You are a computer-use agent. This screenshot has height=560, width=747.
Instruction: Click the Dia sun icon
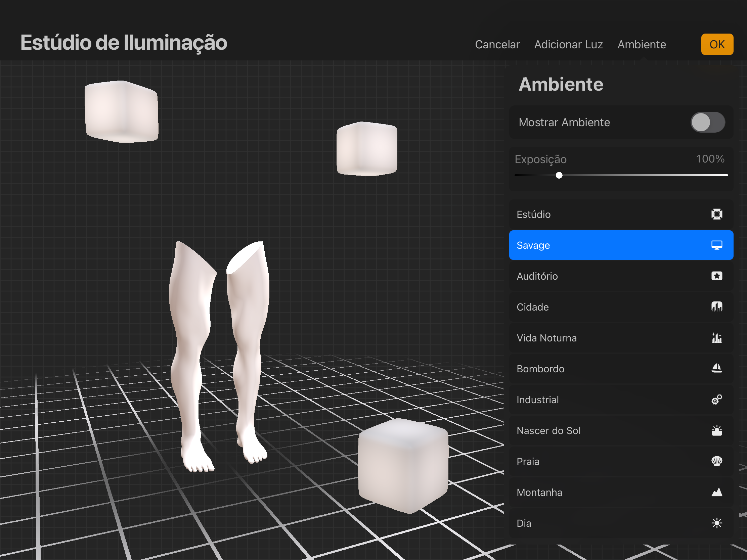click(716, 523)
